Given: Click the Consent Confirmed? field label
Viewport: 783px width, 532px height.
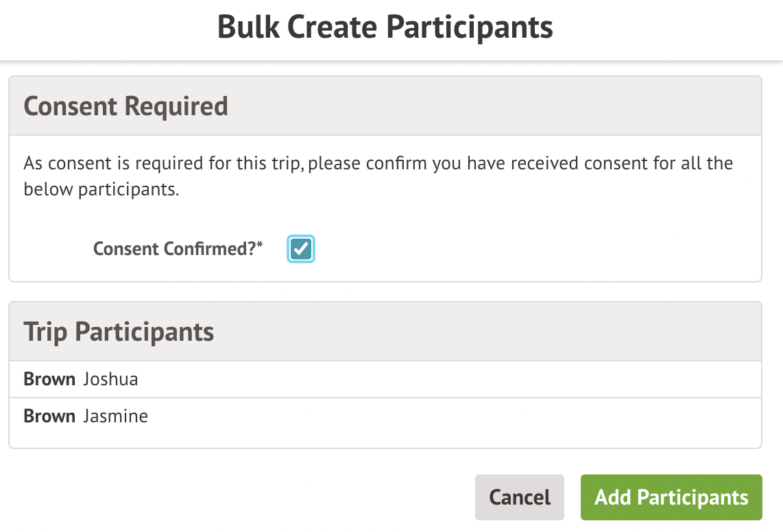Looking at the screenshot, I should tap(174, 249).
